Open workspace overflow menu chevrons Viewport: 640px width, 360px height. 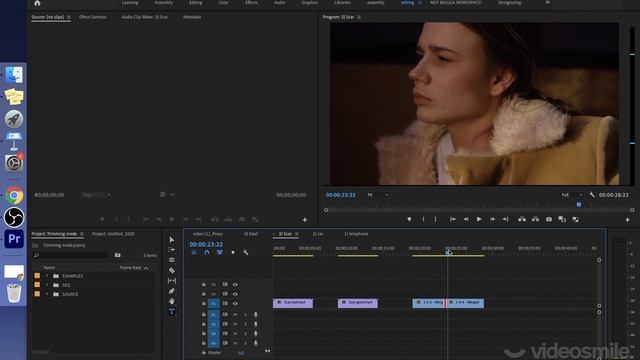click(x=548, y=3)
